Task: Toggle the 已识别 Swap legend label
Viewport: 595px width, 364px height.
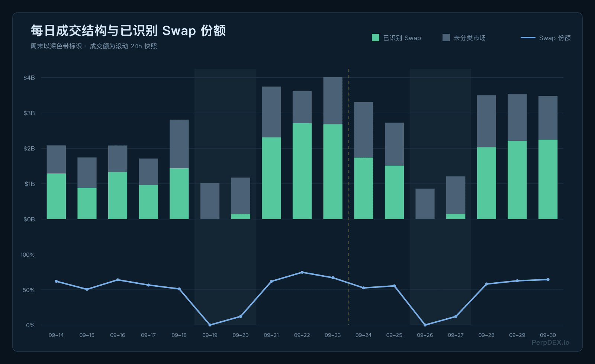Action: click(x=402, y=38)
